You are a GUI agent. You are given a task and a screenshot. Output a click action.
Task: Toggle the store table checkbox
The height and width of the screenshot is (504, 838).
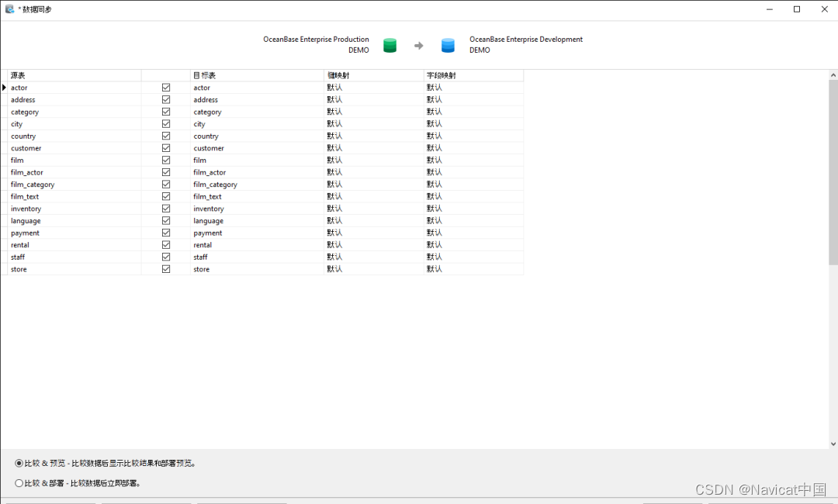[x=166, y=269]
